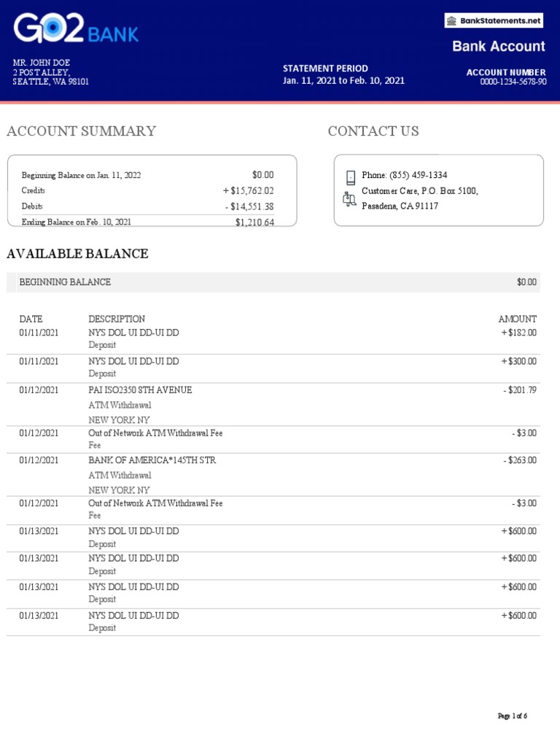Click the Page 1 of 6 footer
The image size is (560, 747).
(x=512, y=716)
